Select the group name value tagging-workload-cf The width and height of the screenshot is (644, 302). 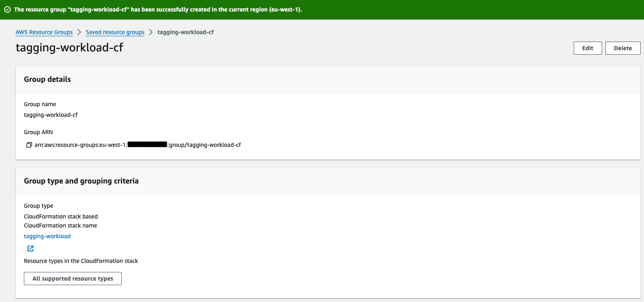51,115
